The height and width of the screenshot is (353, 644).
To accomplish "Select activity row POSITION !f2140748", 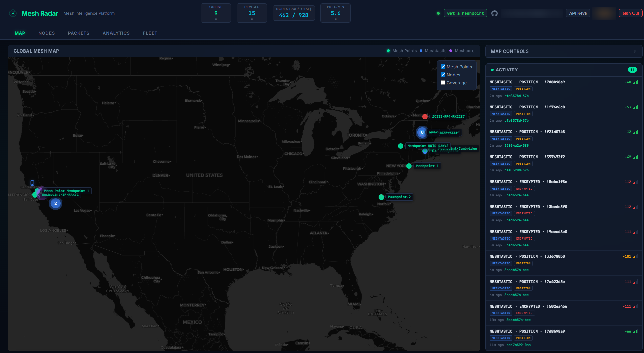I will coord(564,139).
